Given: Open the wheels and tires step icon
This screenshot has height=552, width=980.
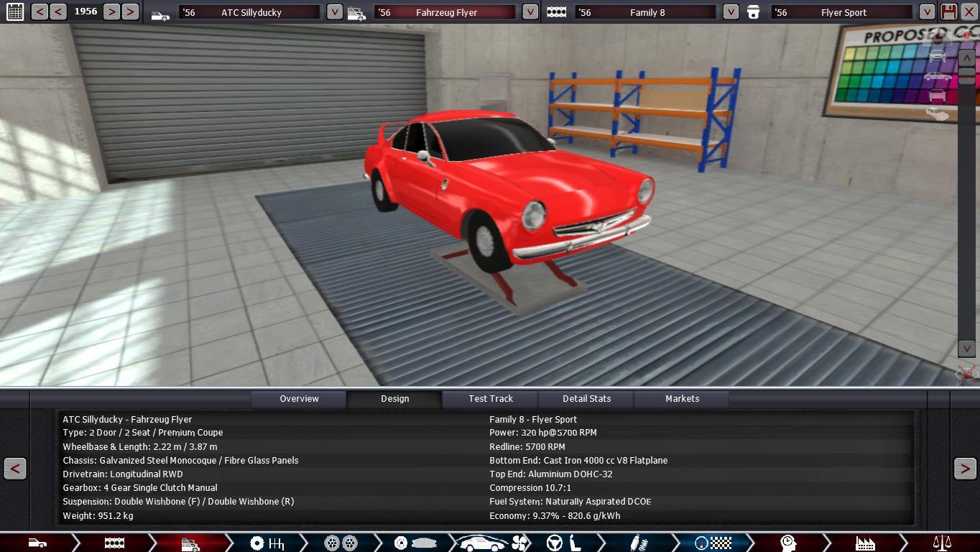Looking at the screenshot, I should [x=341, y=543].
